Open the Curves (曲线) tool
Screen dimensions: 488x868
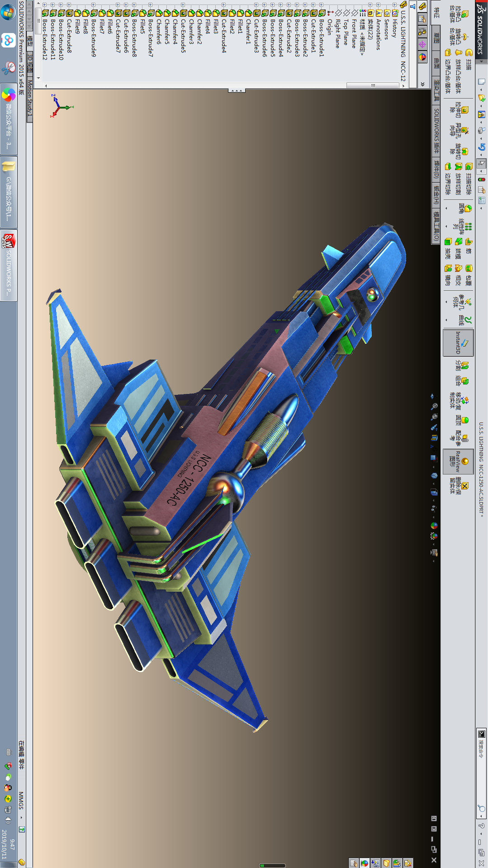coord(465,320)
